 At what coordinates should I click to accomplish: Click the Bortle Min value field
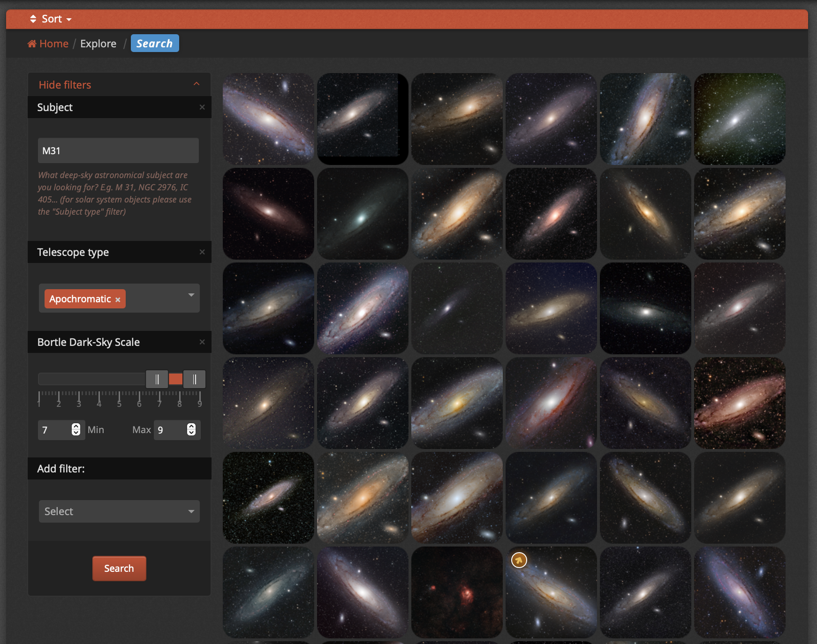pyautogui.click(x=61, y=430)
